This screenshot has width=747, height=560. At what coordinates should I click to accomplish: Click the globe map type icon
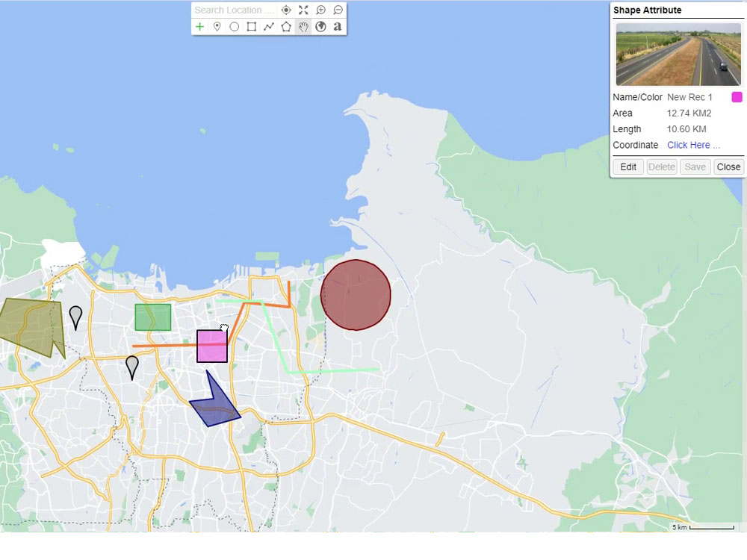click(320, 27)
